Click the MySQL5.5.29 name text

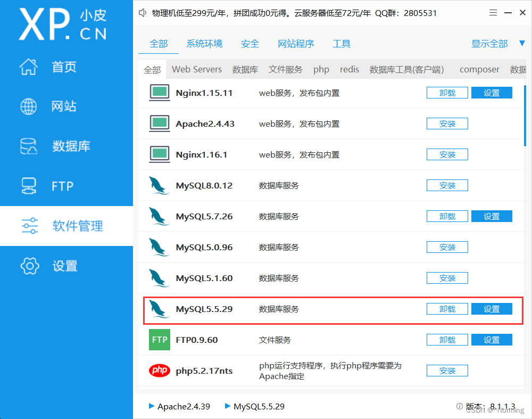coord(204,309)
